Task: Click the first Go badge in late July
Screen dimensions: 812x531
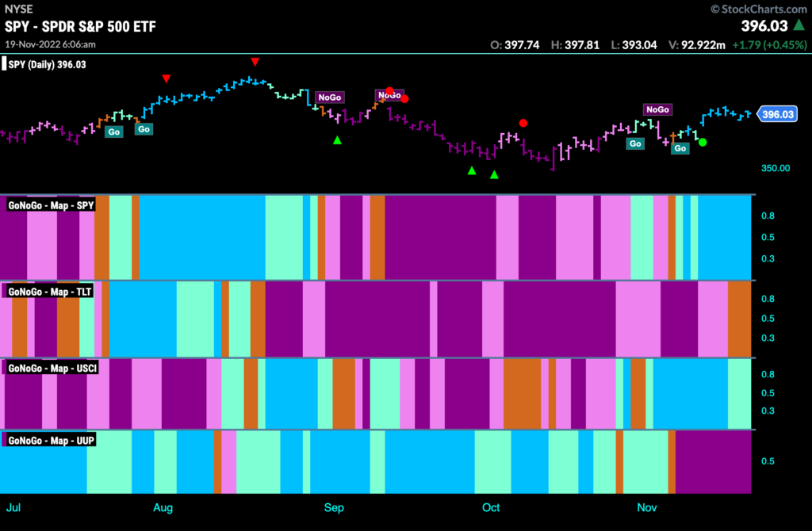Action: [114, 132]
